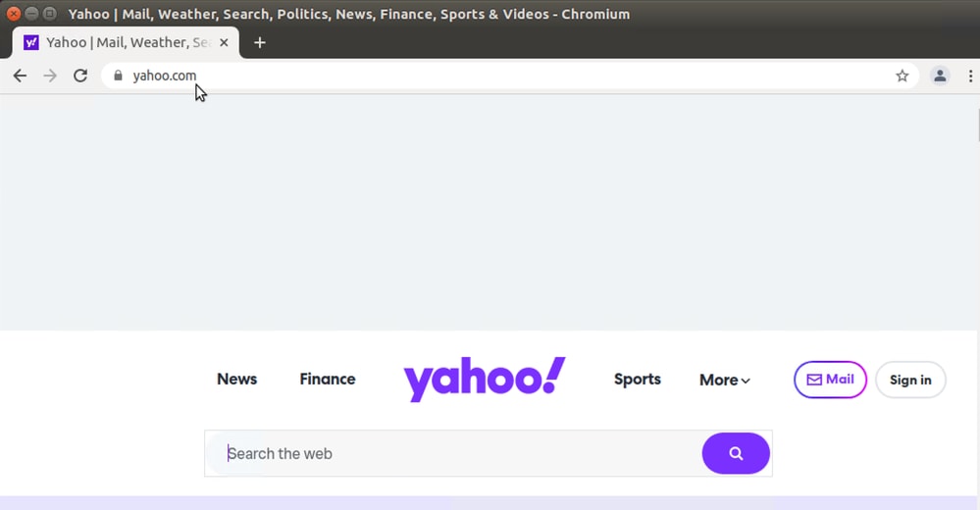This screenshot has height=510, width=980.
Task: Open the News section
Action: pyautogui.click(x=236, y=379)
